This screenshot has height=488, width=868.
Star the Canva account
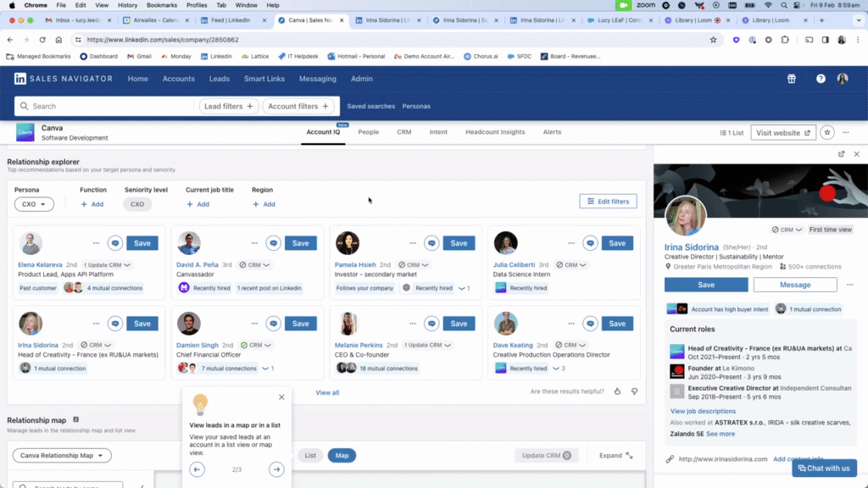click(827, 133)
